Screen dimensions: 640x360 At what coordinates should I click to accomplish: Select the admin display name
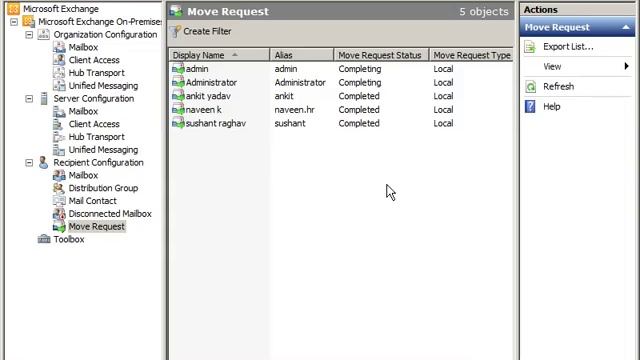click(197, 69)
